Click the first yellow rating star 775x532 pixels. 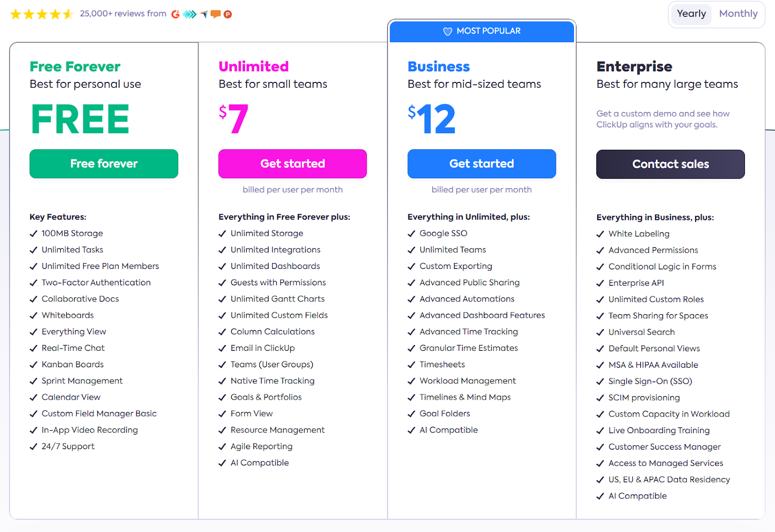15,14
